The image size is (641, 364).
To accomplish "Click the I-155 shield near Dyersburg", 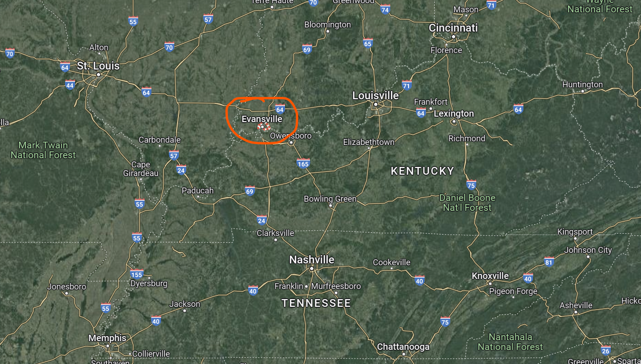I will pos(136,274).
